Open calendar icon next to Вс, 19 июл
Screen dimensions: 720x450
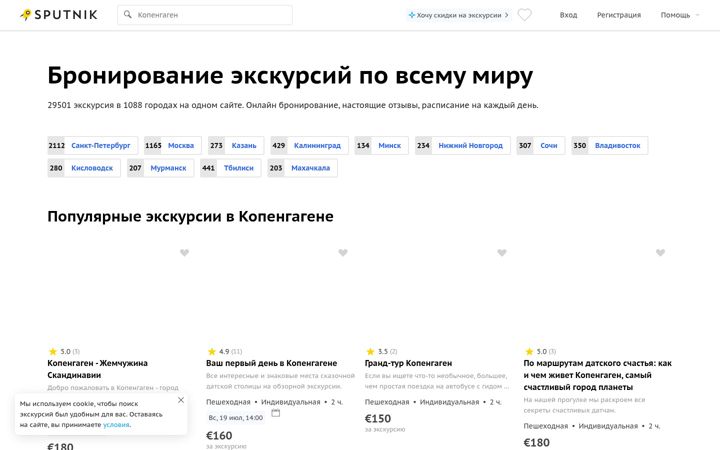pos(276,413)
